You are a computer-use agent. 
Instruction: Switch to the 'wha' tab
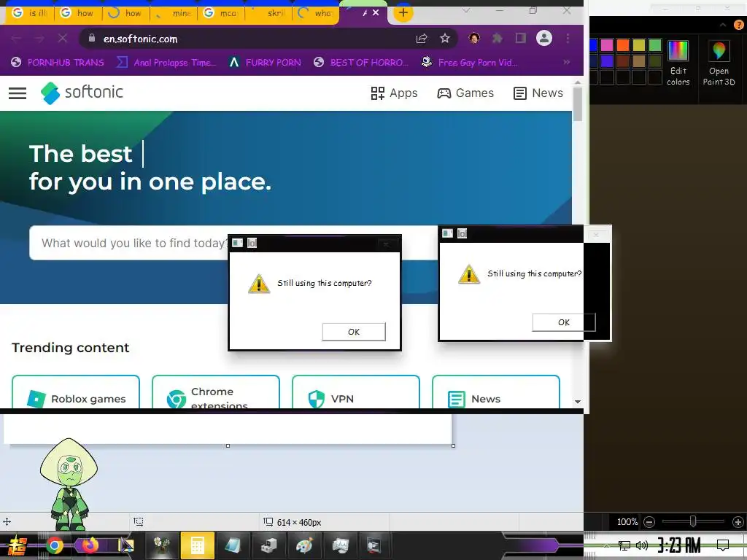[x=315, y=13]
